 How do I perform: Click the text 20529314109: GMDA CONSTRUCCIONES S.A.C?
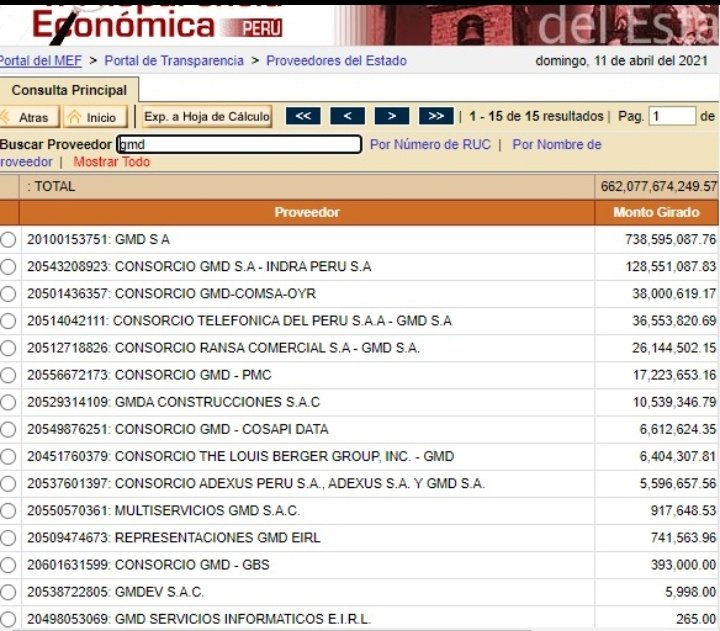coord(173,402)
